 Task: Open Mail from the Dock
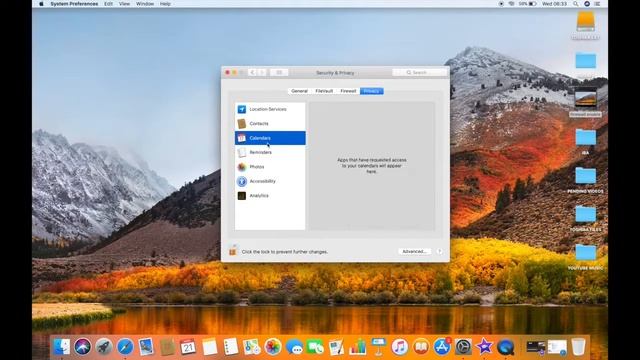pyautogui.click(x=146, y=347)
